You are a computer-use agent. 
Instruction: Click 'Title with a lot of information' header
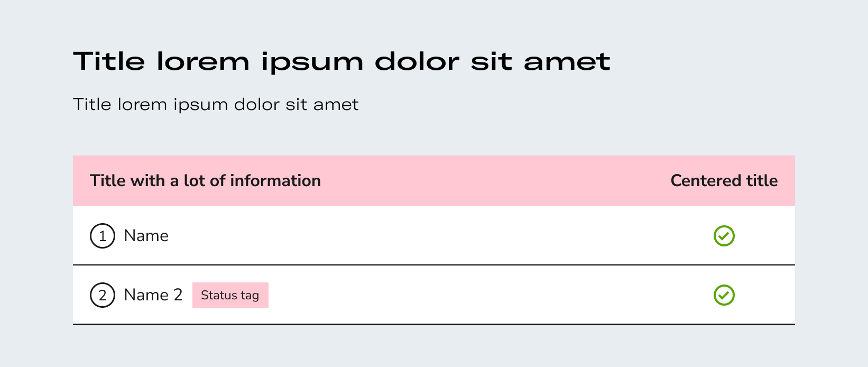click(x=206, y=181)
